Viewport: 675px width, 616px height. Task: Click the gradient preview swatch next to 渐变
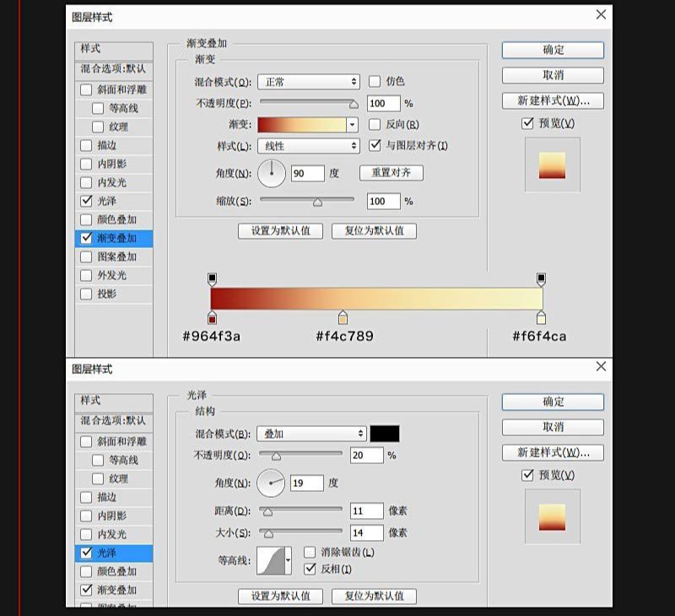tap(302, 125)
